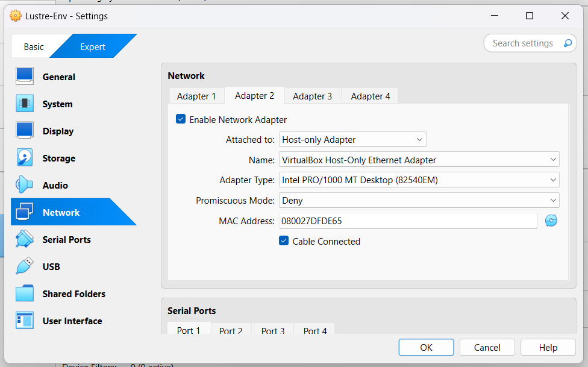
Task: Switch to Basic settings mode
Action: pyautogui.click(x=34, y=47)
